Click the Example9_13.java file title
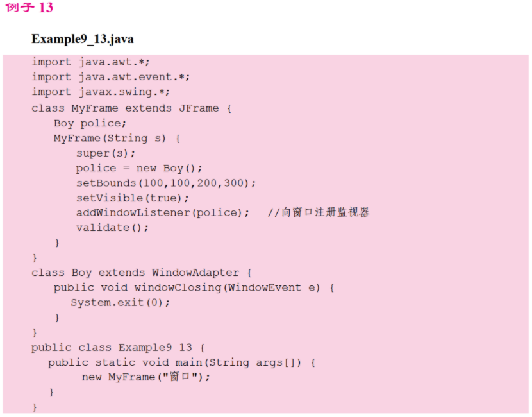532x417 pixels. click(x=83, y=39)
